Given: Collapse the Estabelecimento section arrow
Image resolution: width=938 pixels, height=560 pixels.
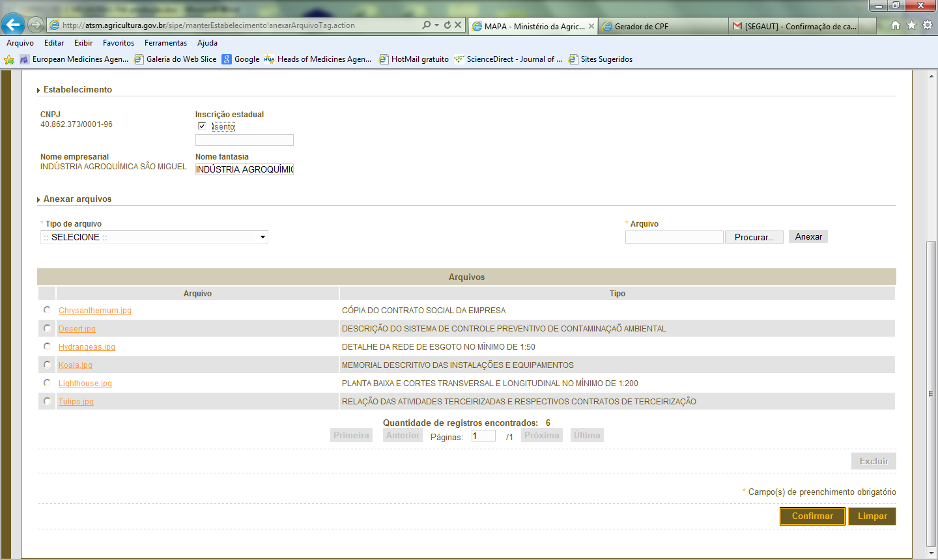Looking at the screenshot, I should (x=38, y=91).
